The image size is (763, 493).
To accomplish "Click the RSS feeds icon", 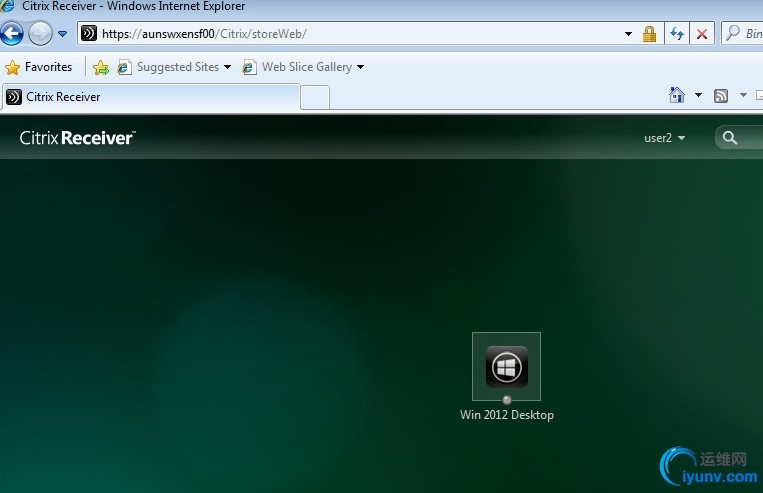I will [721, 96].
